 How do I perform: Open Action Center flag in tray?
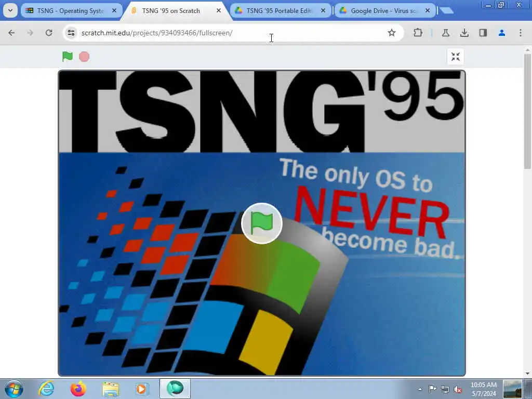pos(433,389)
